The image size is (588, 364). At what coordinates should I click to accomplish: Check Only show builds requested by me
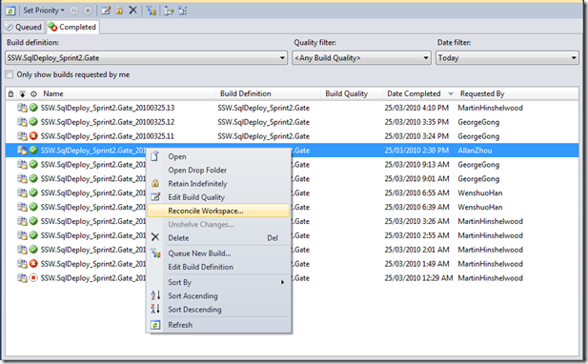point(10,74)
